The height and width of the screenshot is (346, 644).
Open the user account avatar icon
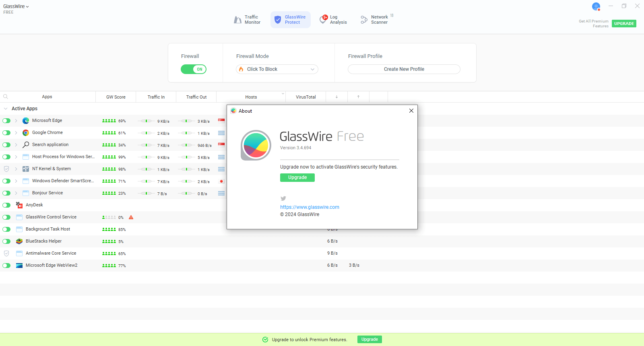pos(596,6)
